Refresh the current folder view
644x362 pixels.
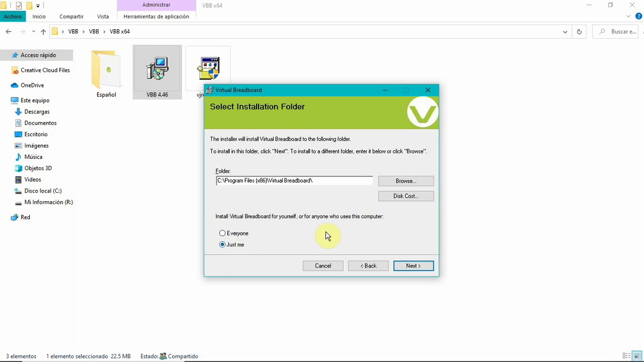click(579, 32)
